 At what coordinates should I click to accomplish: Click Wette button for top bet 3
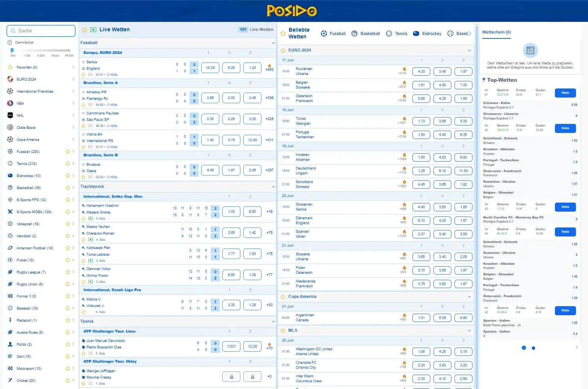pos(565,207)
